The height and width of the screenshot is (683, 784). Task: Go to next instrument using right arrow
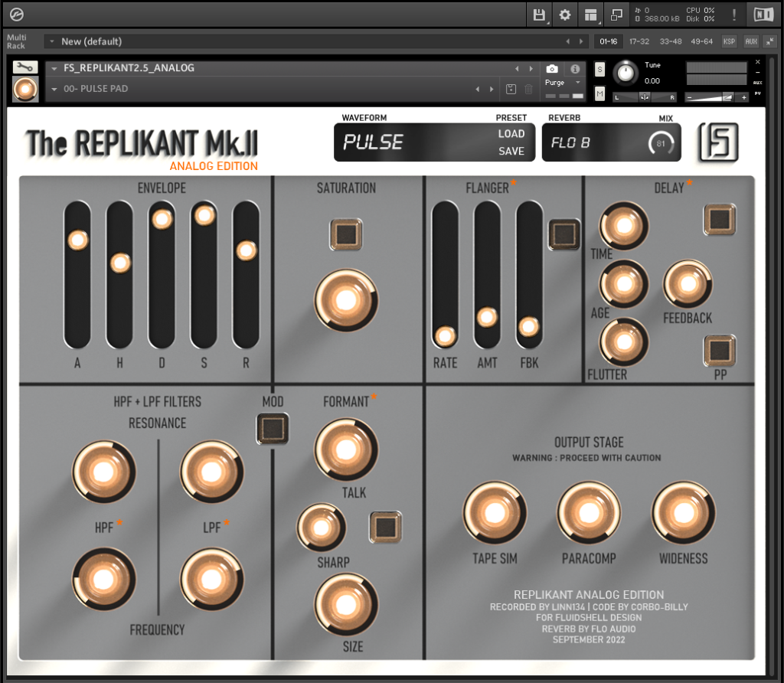coord(531,68)
